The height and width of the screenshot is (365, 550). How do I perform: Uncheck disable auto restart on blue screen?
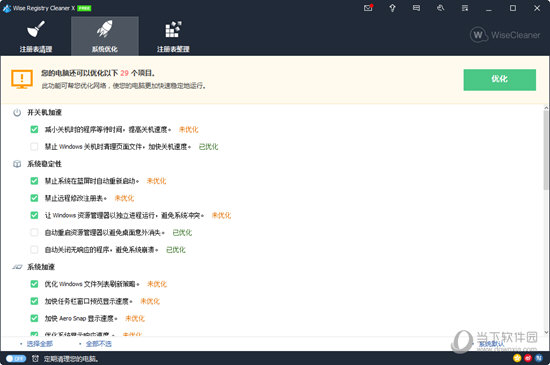click(x=34, y=181)
